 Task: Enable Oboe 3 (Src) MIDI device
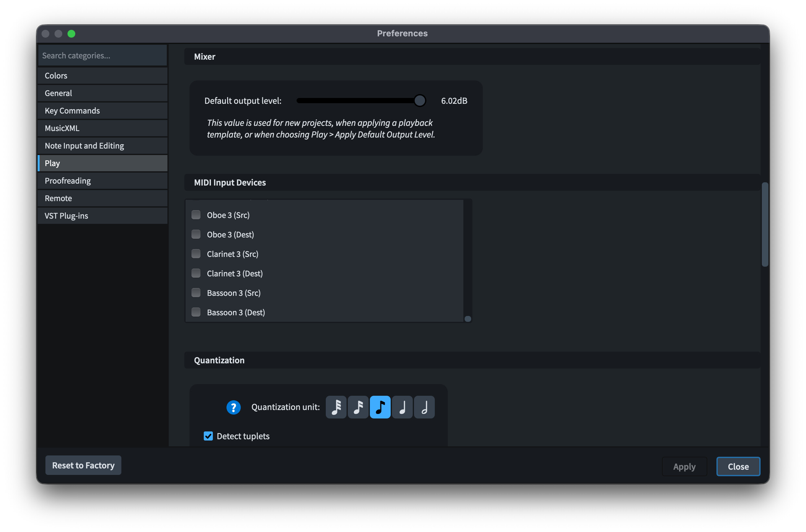[x=196, y=215]
